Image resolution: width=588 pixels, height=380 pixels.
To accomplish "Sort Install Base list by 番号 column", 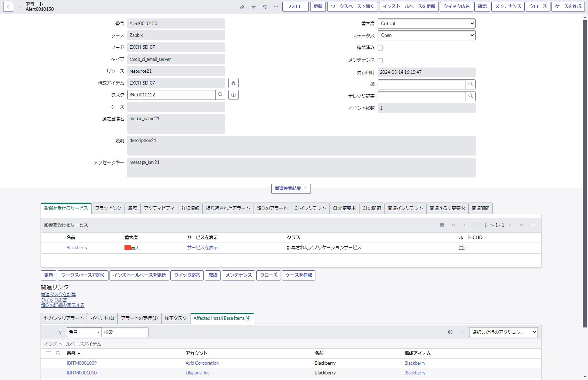I will pyautogui.click(x=71, y=353).
